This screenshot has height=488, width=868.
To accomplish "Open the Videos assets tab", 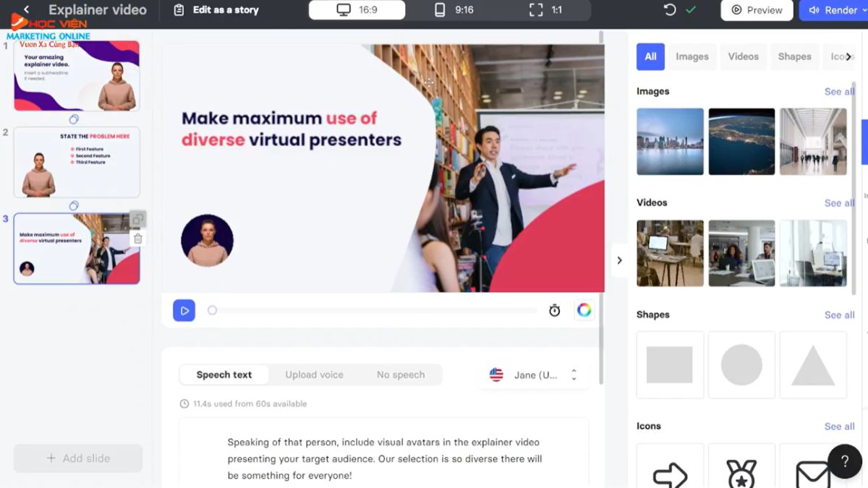I will (744, 56).
